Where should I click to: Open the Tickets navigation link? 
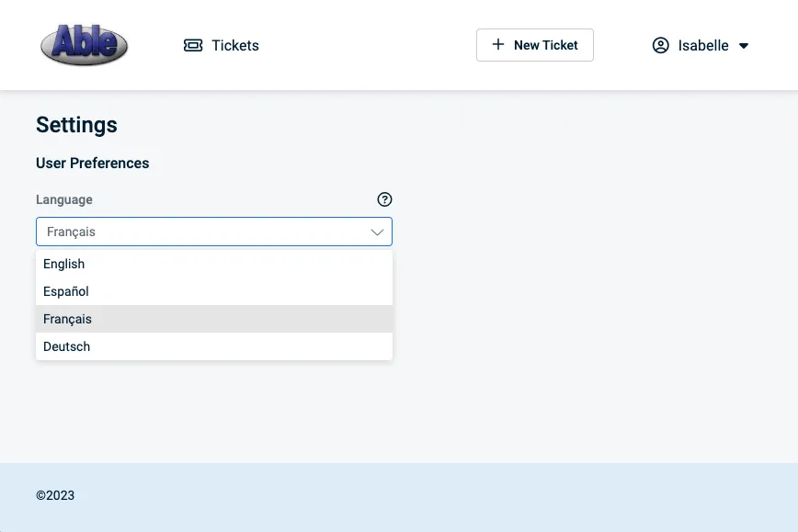pos(234,45)
